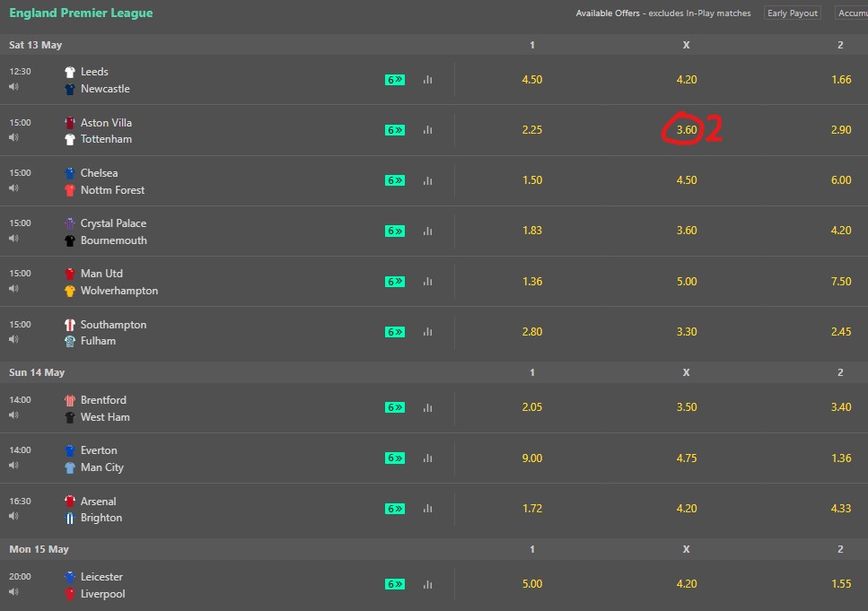Select Nottm Forest away win odds 6.00

pos(841,180)
